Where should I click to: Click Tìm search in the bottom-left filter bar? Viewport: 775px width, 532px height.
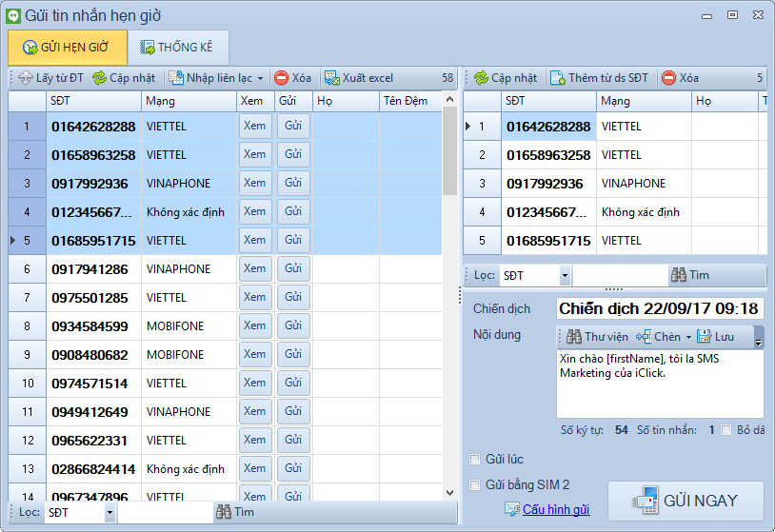click(x=235, y=512)
